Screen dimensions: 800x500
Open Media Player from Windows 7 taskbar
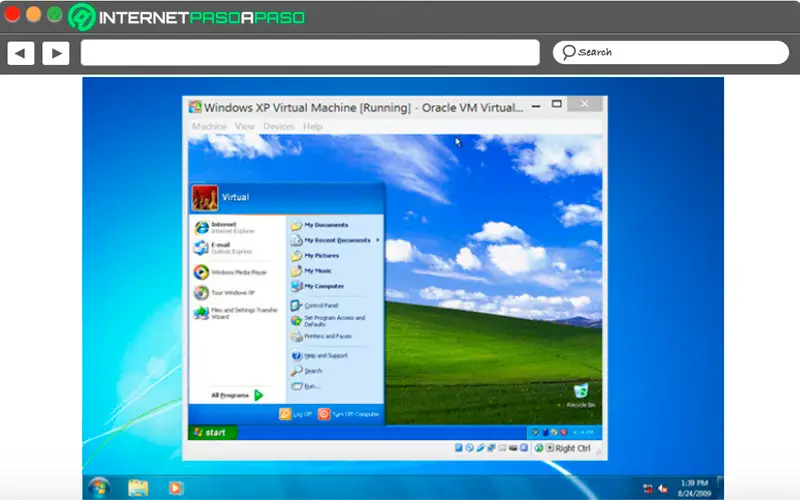(175, 488)
